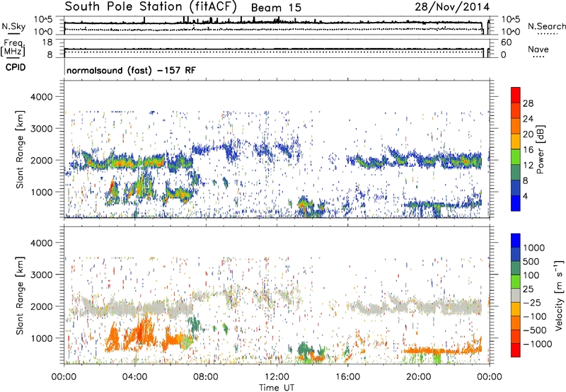This screenshot has height=392, width=566.
Task: Click the velocity panel "Slant Range [km]" title
Action: (20, 295)
